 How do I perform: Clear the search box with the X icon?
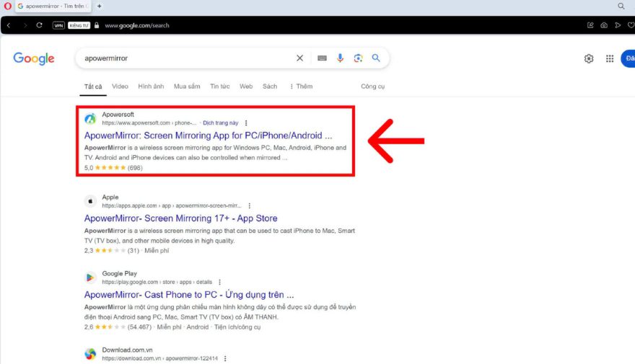300,58
